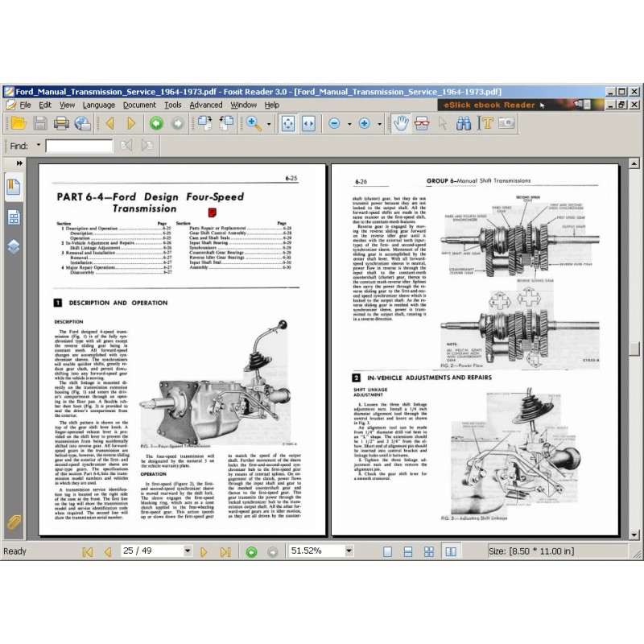The height and width of the screenshot is (644, 644).
Task: Open the Advanced menu
Action: [x=205, y=105]
